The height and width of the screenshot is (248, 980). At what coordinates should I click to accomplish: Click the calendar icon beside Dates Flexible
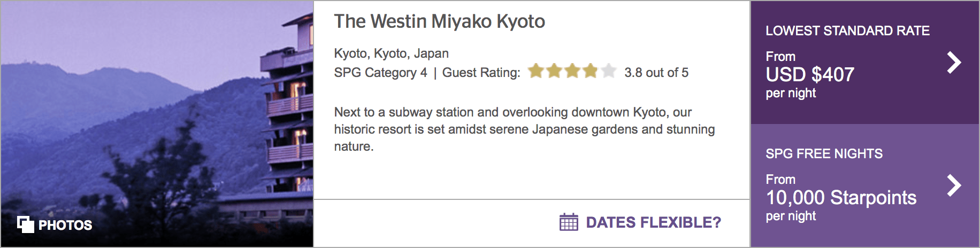pos(569,222)
